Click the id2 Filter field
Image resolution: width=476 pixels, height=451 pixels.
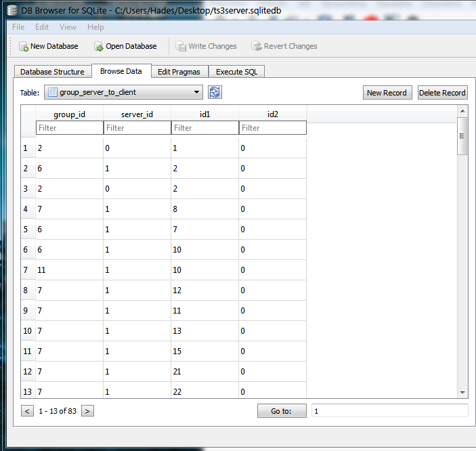[273, 128]
